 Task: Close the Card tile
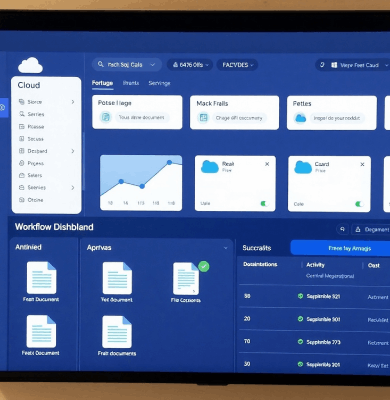[362, 164]
